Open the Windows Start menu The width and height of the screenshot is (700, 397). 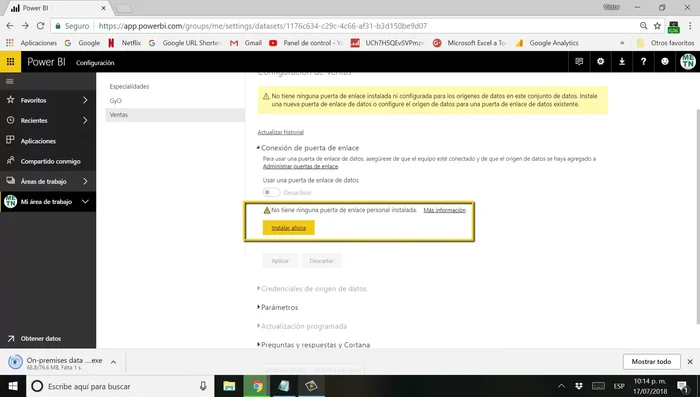point(13,386)
